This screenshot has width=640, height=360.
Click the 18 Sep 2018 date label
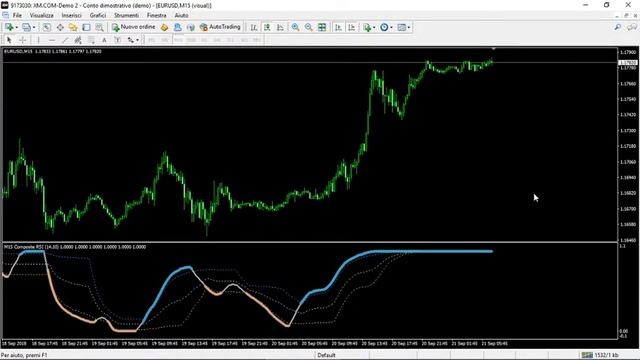[x=14, y=344]
